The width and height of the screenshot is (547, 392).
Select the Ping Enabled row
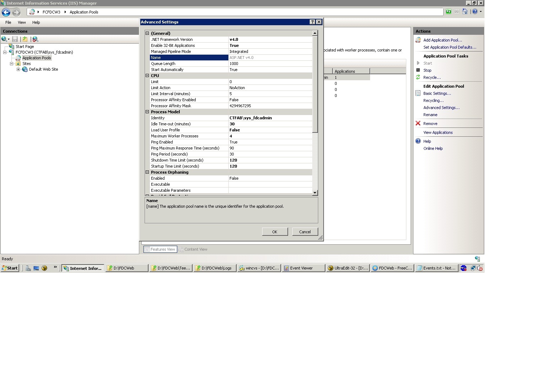click(x=231, y=142)
